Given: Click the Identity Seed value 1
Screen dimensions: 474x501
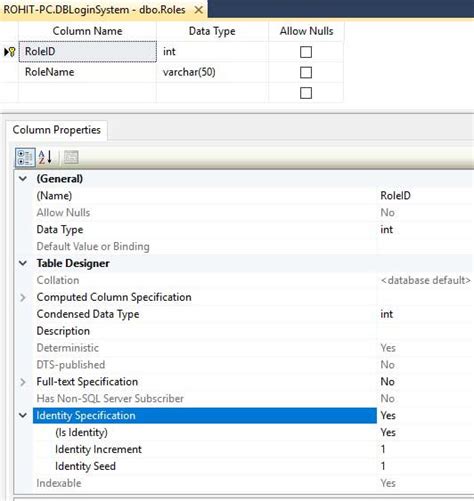Looking at the screenshot, I should (x=383, y=466).
